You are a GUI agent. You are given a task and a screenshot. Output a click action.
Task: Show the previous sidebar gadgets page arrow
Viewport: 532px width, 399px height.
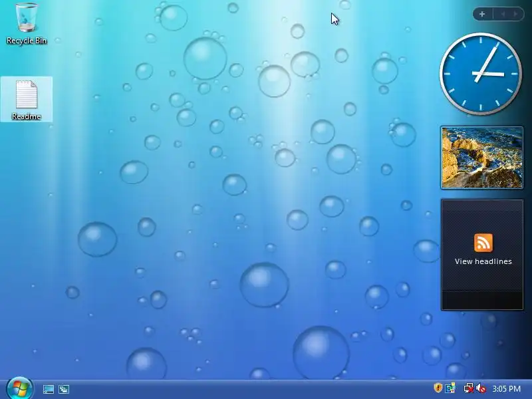click(503, 14)
